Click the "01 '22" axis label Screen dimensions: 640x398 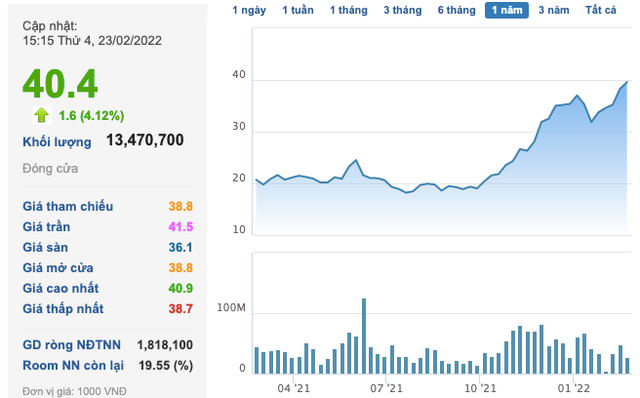(573, 388)
